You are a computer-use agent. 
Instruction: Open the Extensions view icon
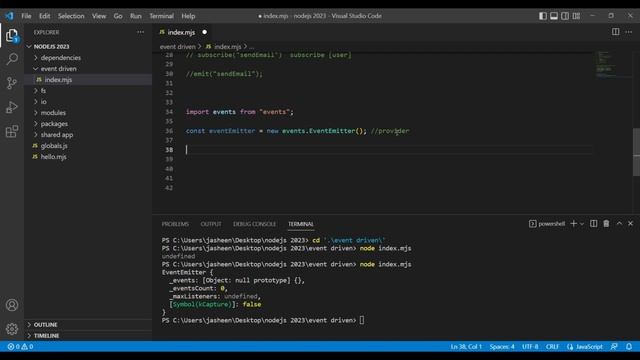coord(12,131)
